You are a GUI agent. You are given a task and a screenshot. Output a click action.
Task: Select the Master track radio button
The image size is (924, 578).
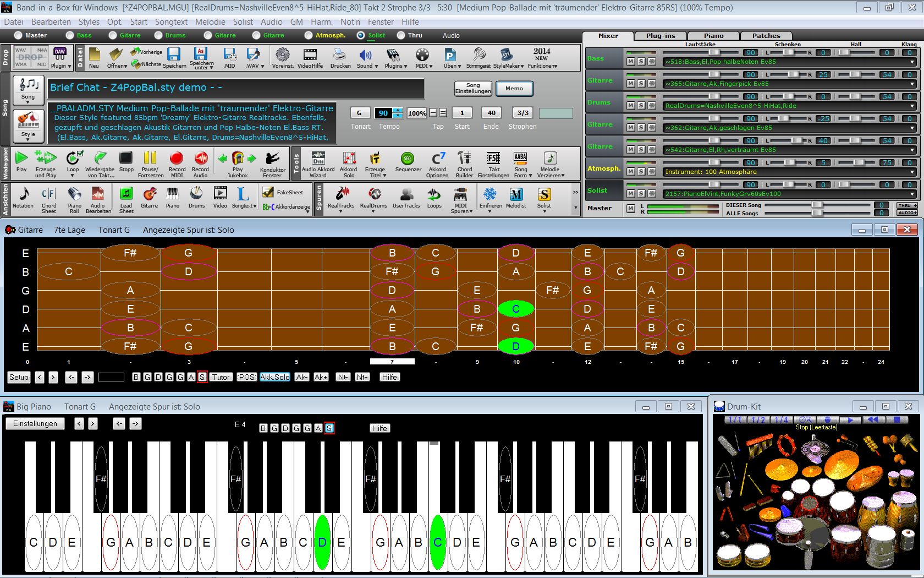[18, 35]
